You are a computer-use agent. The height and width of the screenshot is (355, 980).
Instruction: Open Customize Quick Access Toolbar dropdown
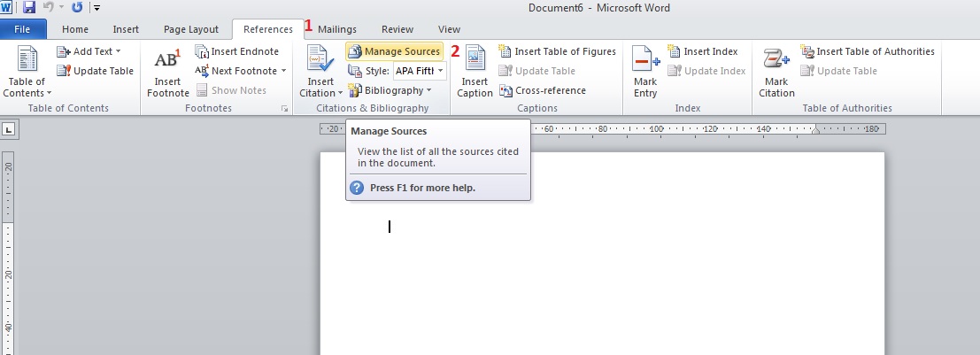click(96, 8)
